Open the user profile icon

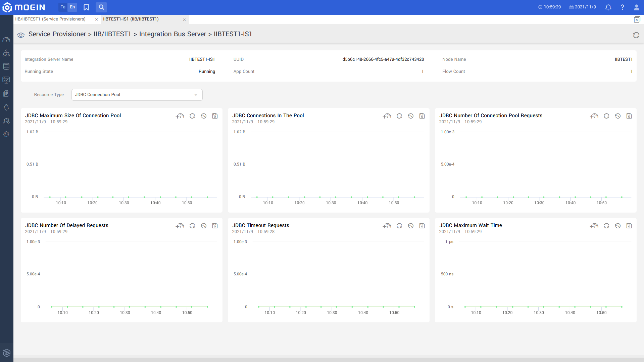pos(636,7)
